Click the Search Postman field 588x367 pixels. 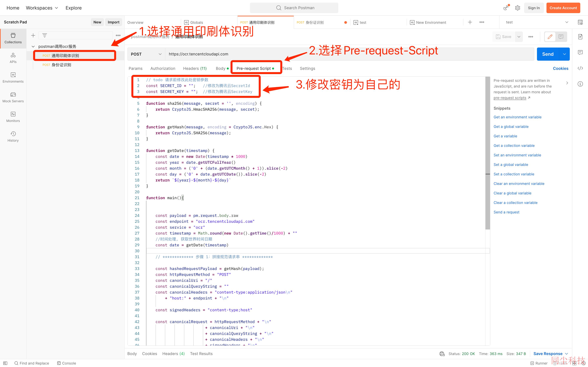pos(294,8)
